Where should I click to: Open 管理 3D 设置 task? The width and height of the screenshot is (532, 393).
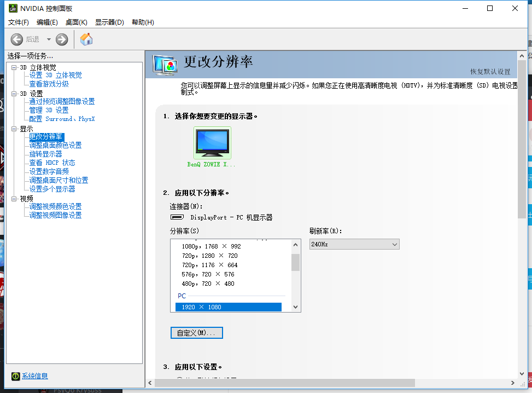pyautogui.click(x=49, y=110)
